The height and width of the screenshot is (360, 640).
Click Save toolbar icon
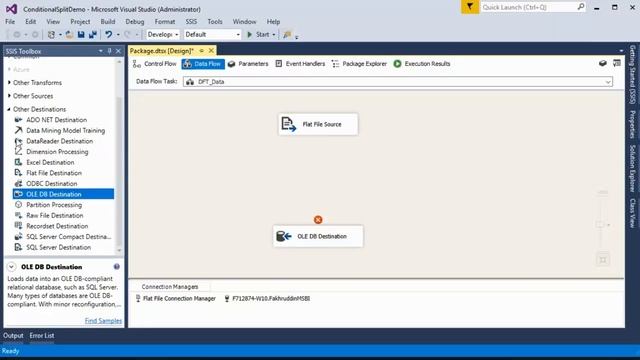click(x=81, y=35)
